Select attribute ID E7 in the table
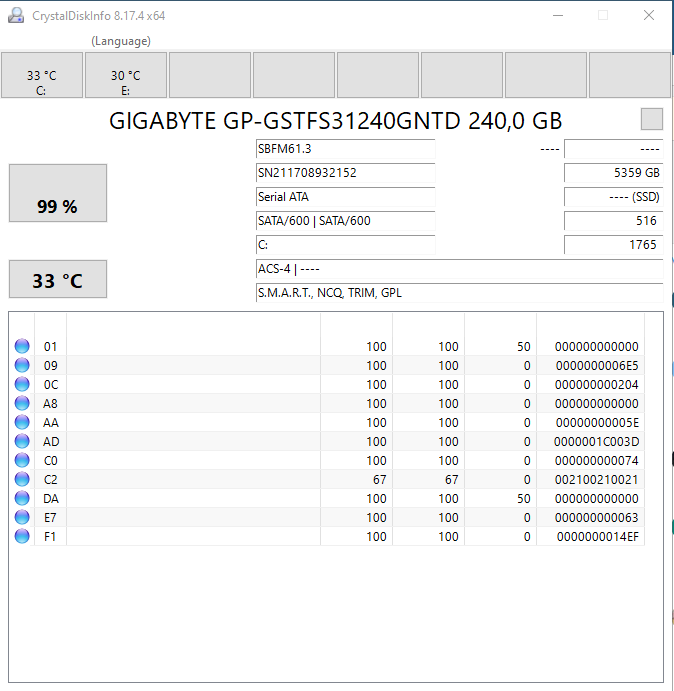 pos(50,517)
